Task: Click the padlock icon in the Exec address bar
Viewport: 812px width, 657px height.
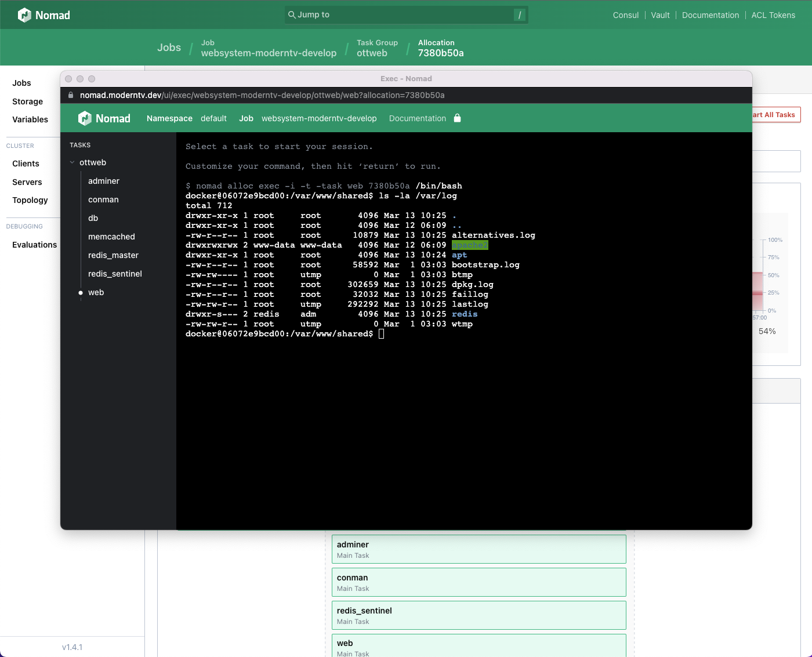Action: (x=71, y=95)
